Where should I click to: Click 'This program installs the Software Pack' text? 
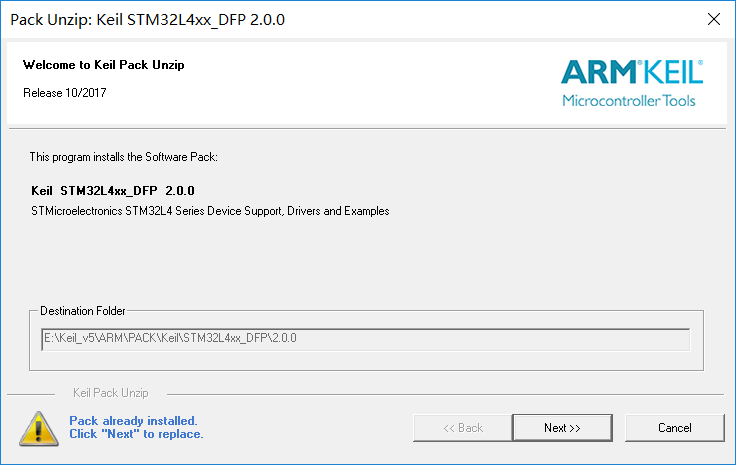coord(123,157)
